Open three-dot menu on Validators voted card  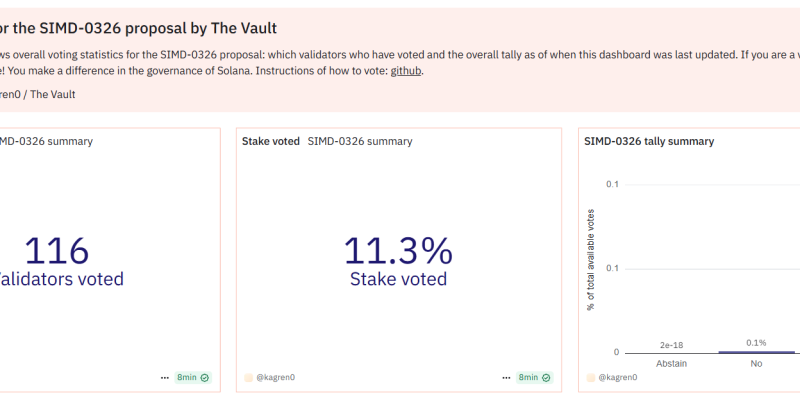(165, 378)
